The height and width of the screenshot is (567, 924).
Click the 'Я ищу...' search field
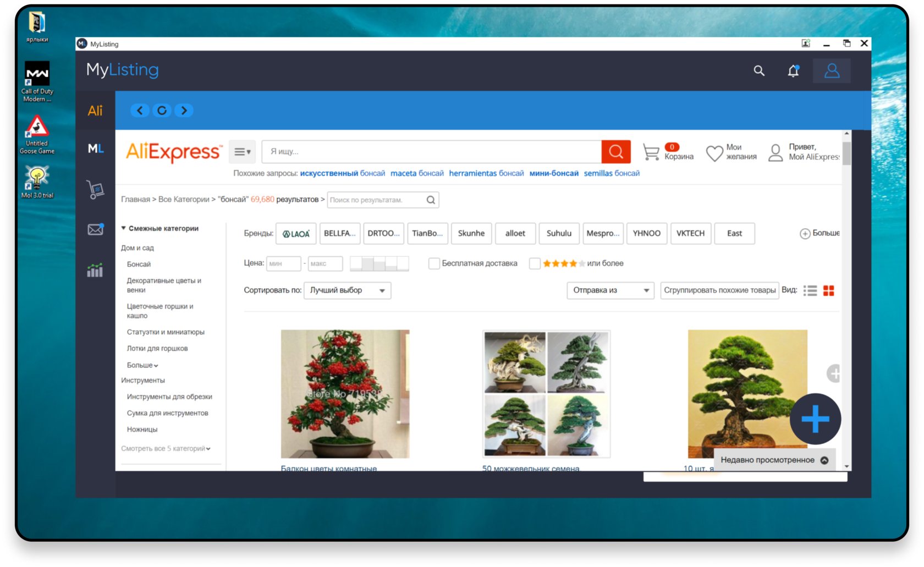431,152
